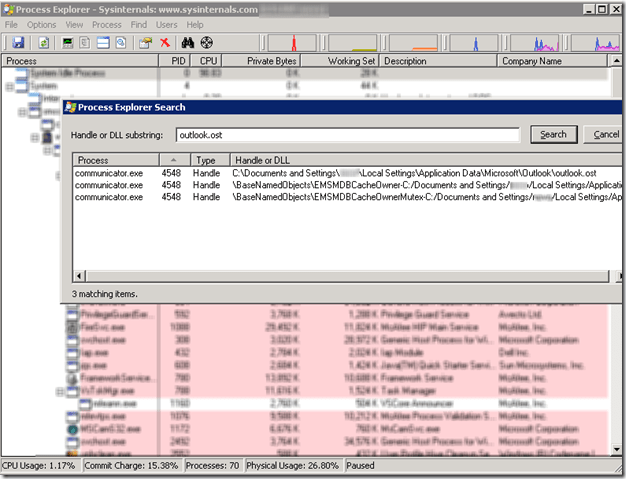Click the Cancel button in search dialog

(x=606, y=134)
